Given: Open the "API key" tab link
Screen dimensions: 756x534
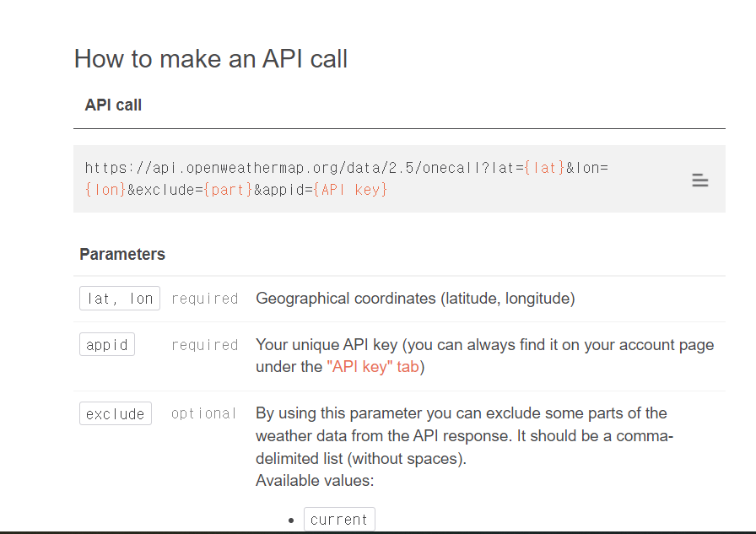Looking at the screenshot, I should [x=373, y=367].
